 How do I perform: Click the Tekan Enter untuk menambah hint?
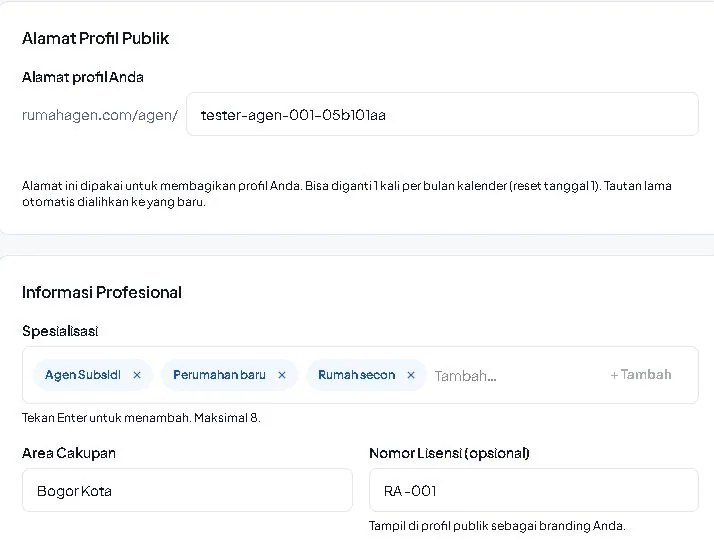(x=141, y=418)
